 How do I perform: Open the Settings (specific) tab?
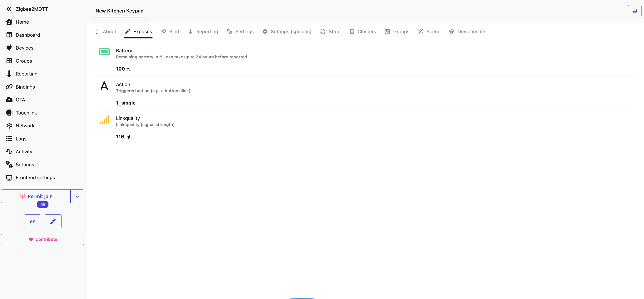287,32
